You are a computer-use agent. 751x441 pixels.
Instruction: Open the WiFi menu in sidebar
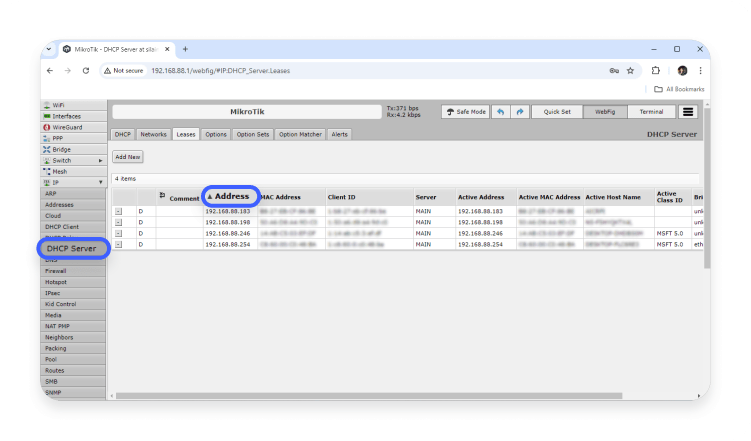[x=73, y=105]
